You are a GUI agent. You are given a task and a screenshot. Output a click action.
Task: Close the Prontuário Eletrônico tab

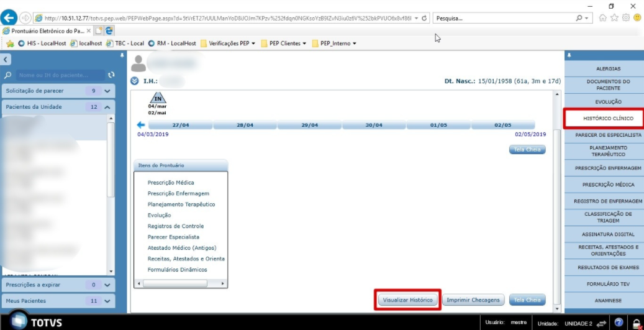tap(89, 31)
